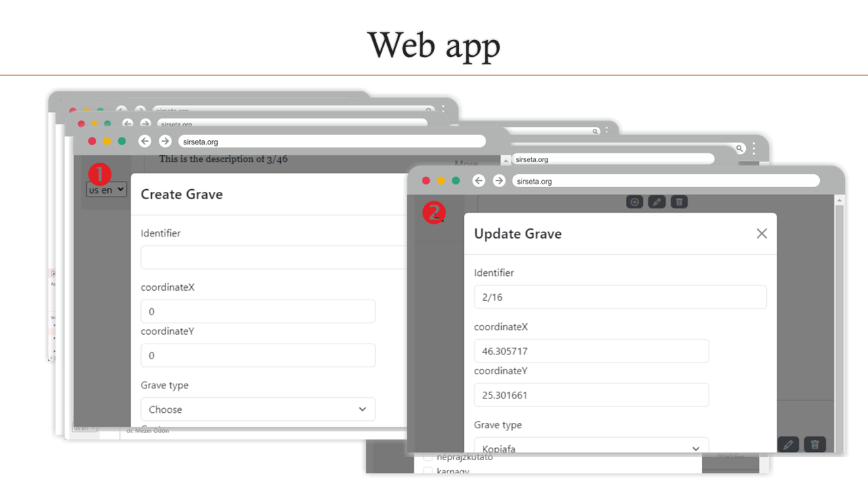
Task: Click coordinateX field showing 46.305717
Action: [591, 351]
